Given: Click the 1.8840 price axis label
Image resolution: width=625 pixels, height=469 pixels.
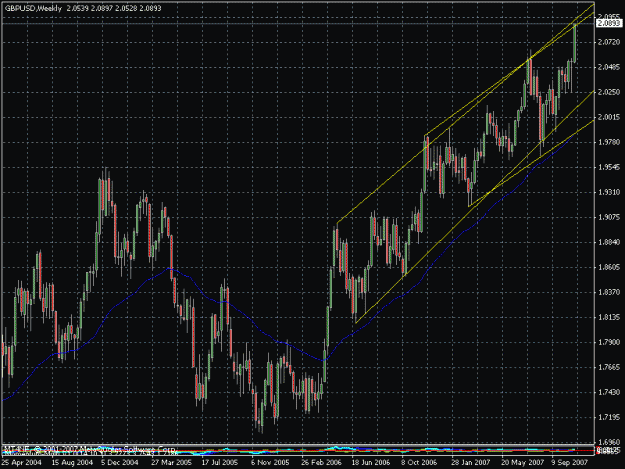Looking at the screenshot, I should coord(609,242).
